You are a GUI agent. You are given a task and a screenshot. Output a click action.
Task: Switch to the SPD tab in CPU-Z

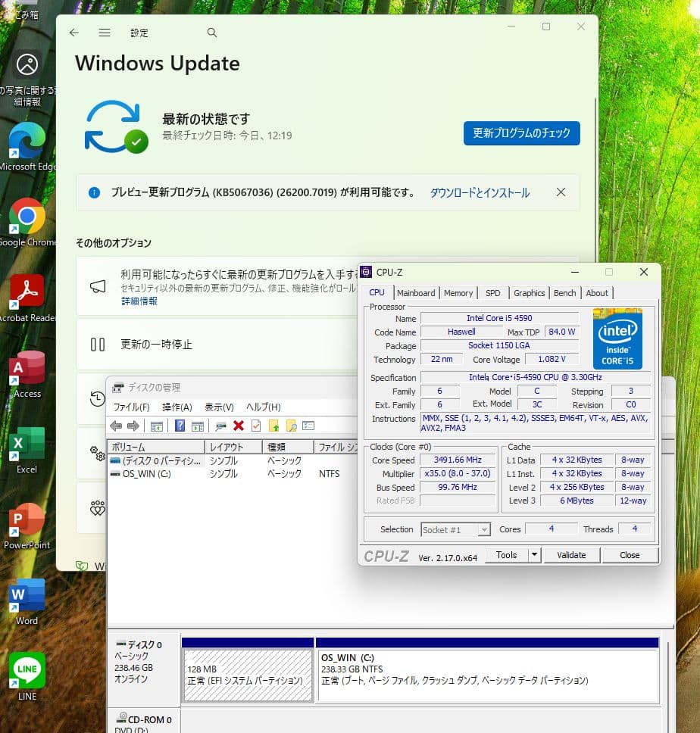[x=493, y=293]
